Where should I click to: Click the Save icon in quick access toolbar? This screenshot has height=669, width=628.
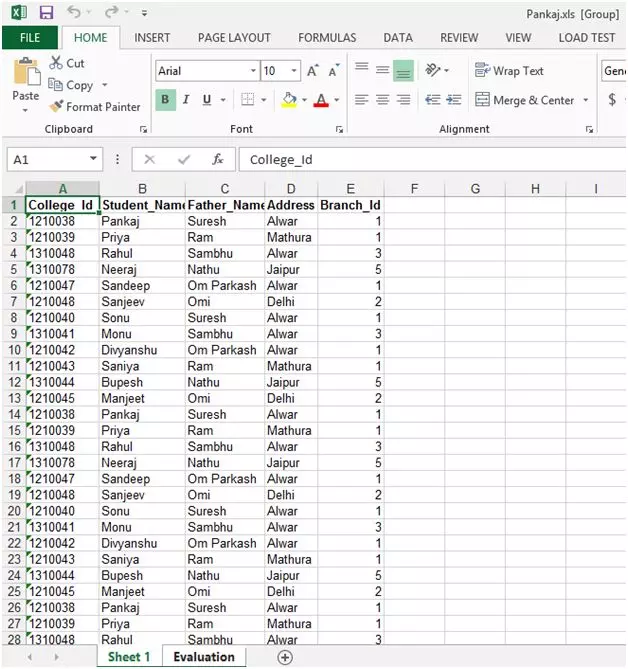46,12
